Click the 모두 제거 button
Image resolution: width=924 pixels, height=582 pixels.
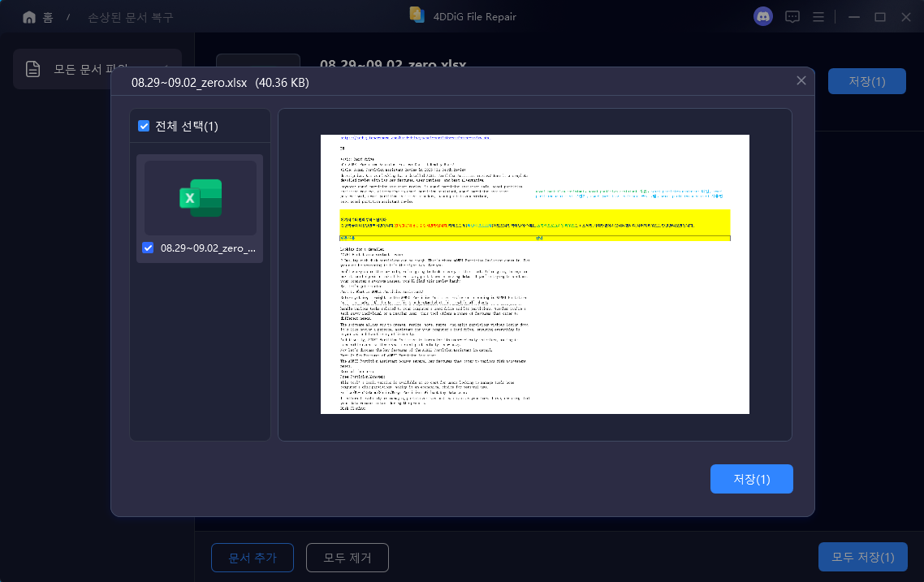click(x=347, y=558)
